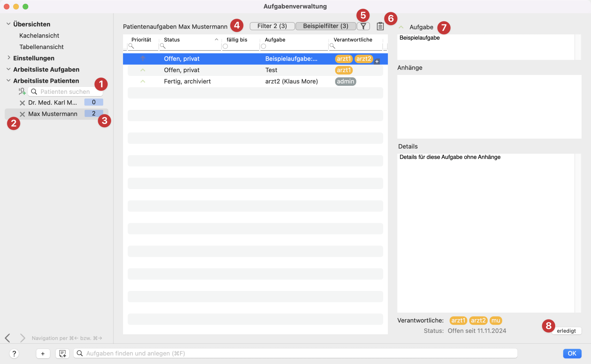Click the plus icon after the arzt2 tag
Screen dimensions: 591x364
(x=377, y=61)
